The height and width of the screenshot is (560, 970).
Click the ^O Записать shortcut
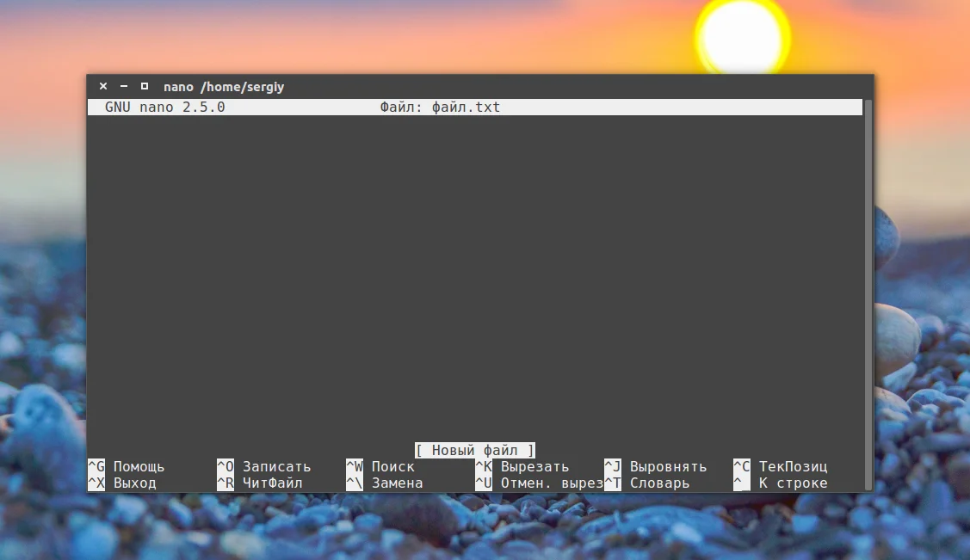[x=263, y=466]
